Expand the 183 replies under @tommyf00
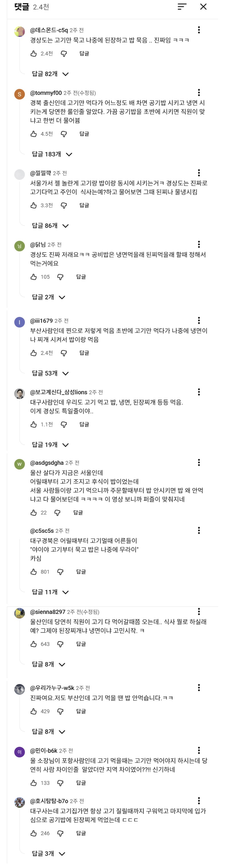225x868 pixels. pyautogui.click(x=52, y=154)
